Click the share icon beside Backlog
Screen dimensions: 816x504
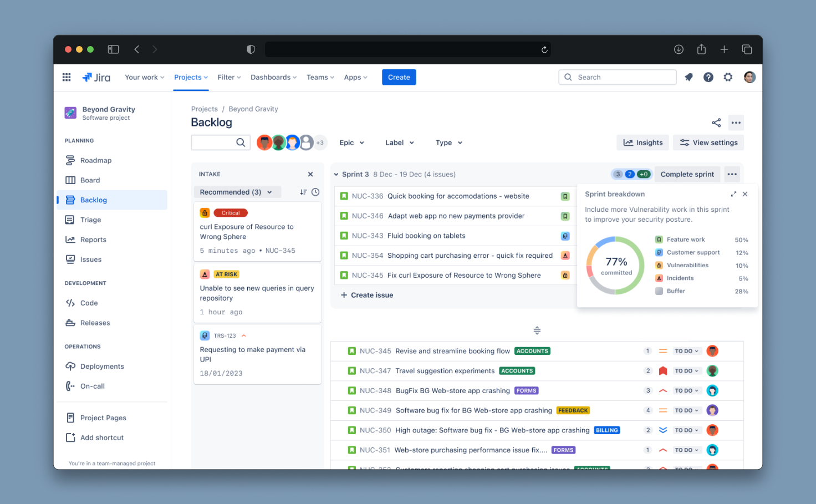click(716, 123)
